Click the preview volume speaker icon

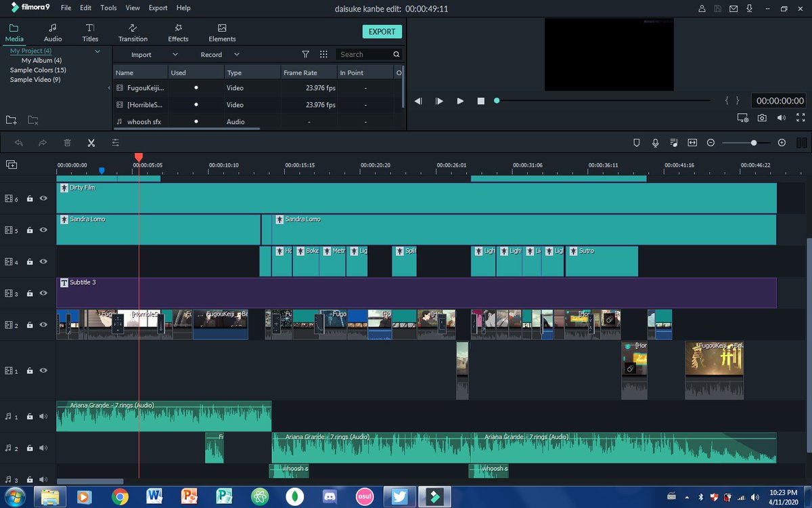[782, 118]
